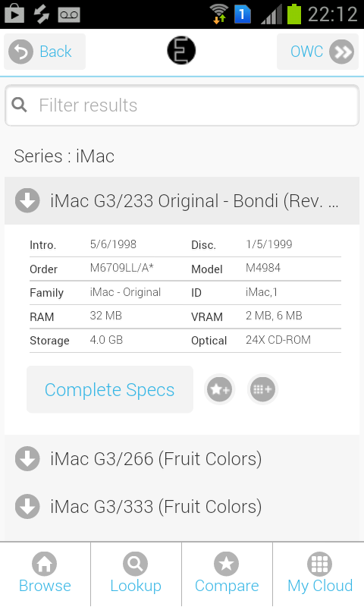Add this iMac to My Cloud via the grid-plus icon
The width and height of the screenshot is (364, 607).
click(262, 389)
